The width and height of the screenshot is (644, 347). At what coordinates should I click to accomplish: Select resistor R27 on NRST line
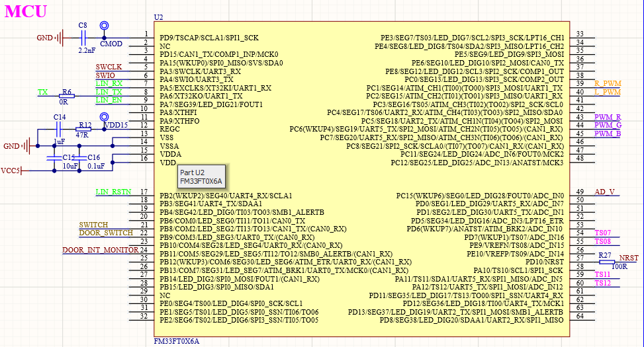pyautogui.click(x=607, y=262)
